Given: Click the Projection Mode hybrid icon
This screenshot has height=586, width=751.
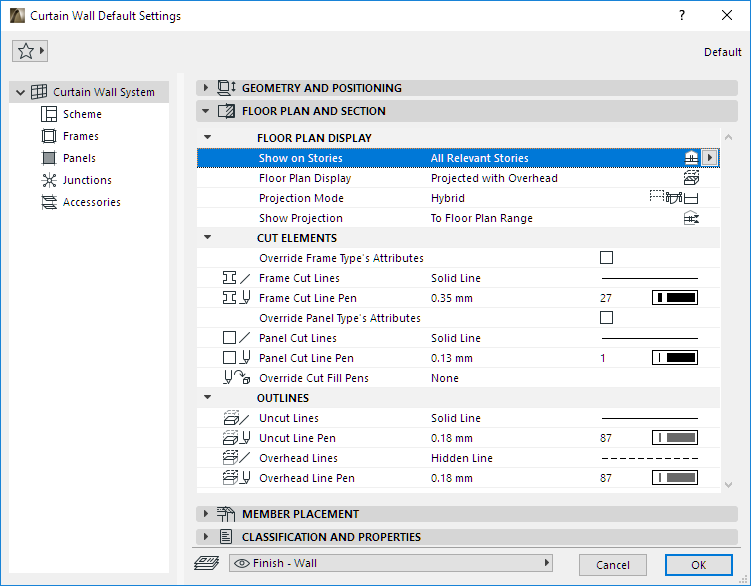Looking at the screenshot, I should (673, 198).
